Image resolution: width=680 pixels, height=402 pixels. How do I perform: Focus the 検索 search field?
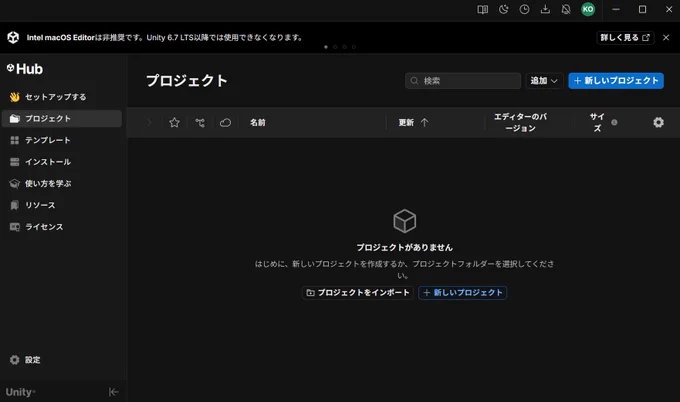[463, 81]
